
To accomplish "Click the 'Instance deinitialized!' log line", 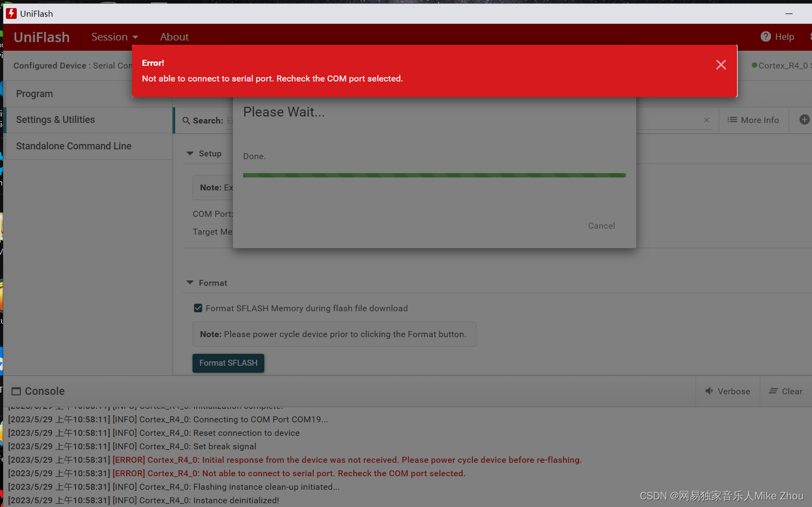I will [x=143, y=501].
